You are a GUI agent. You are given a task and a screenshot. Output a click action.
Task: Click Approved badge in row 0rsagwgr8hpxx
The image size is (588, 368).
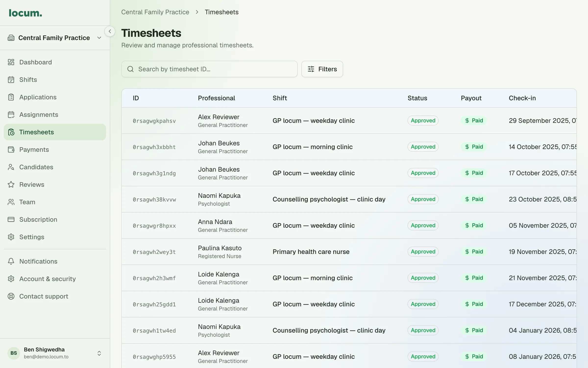[423, 225]
